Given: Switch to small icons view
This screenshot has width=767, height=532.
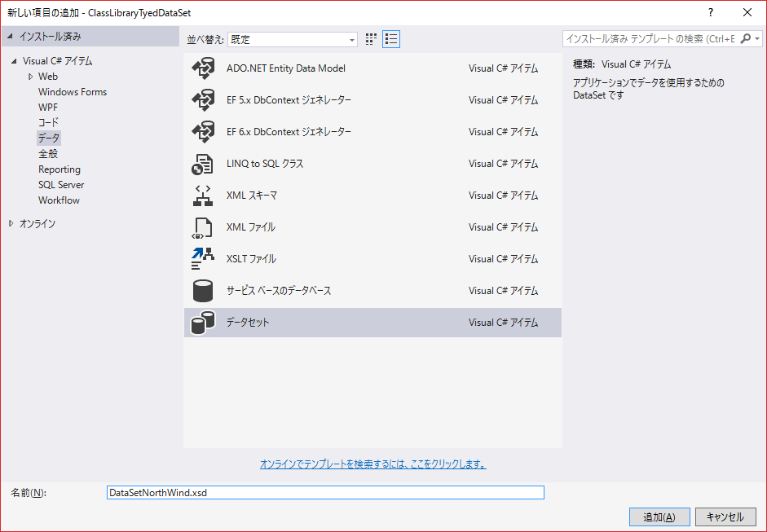Looking at the screenshot, I should 372,39.
